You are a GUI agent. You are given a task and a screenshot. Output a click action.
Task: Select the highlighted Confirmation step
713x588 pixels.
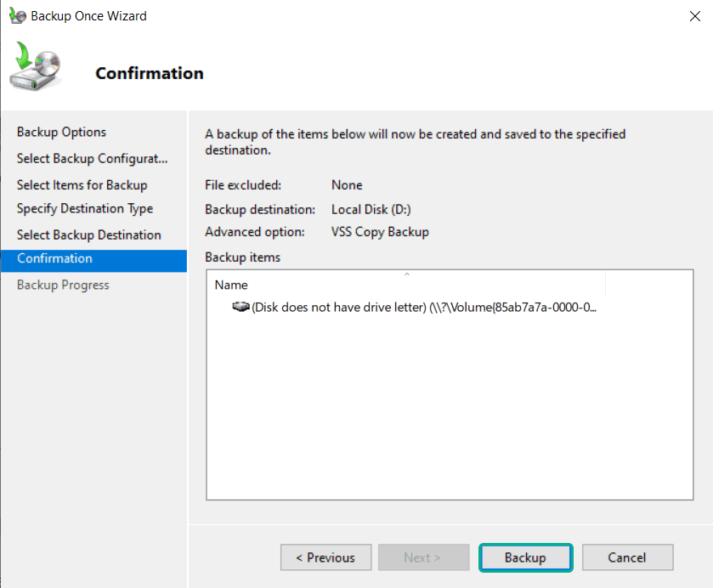[93, 261]
